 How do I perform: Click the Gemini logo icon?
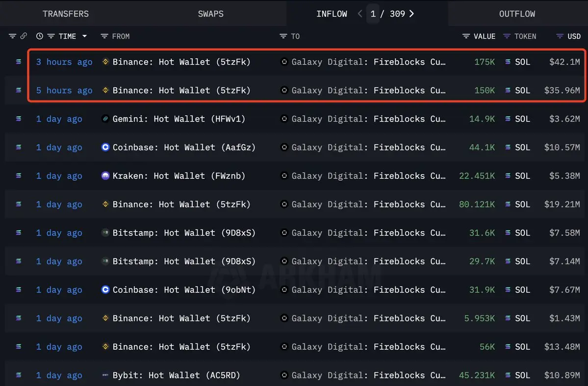105,119
